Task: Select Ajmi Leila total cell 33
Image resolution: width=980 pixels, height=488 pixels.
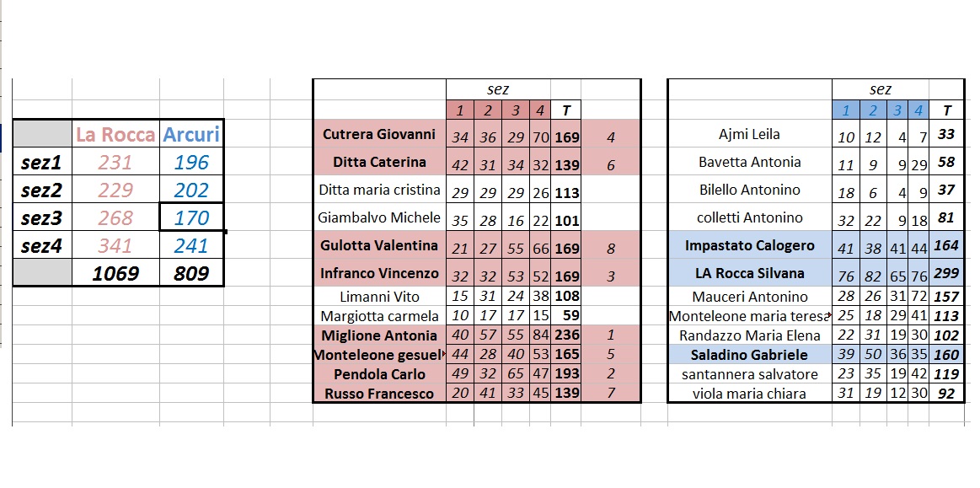Action: pos(946,134)
